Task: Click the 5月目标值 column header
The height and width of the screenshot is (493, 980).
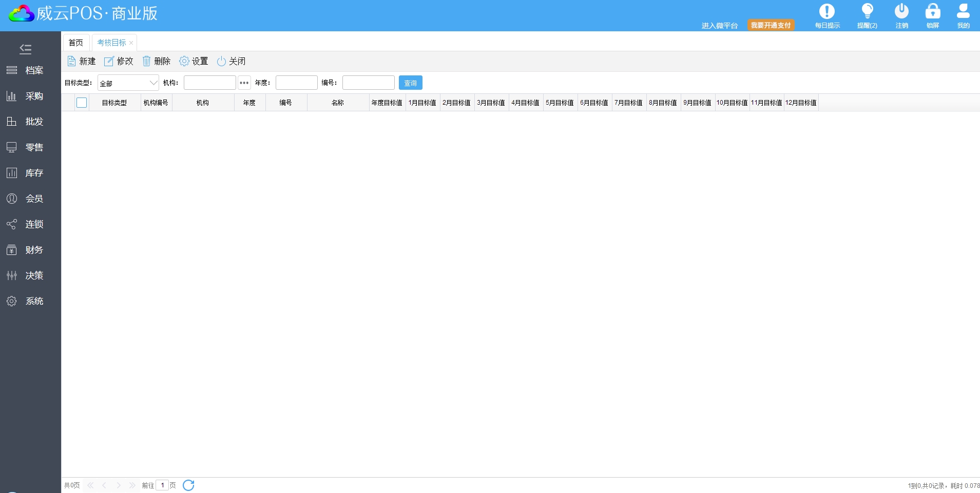Action: pyautogui.click(x=560, y=103)
